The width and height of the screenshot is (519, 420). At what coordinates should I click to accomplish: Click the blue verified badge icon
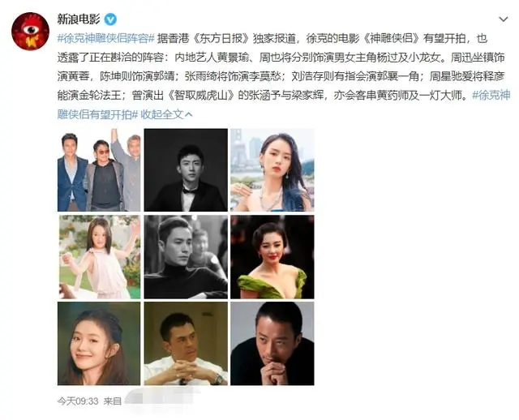pyautogui.click(x=110, y=19)
